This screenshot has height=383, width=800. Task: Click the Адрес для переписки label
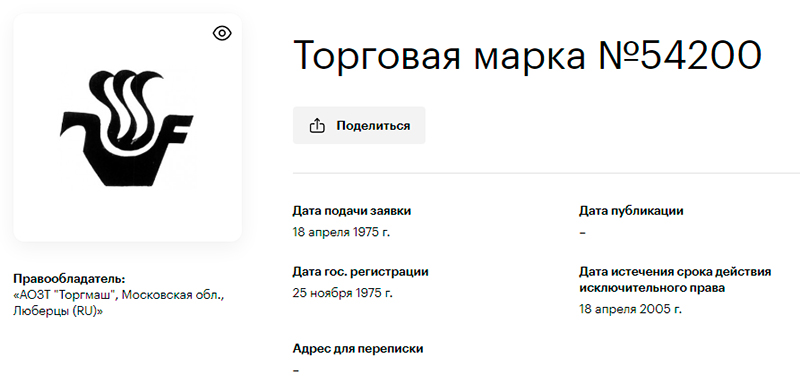tap(358, 349)
